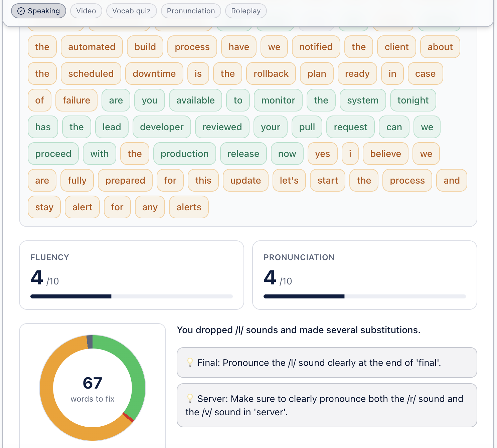
Task: Select the 'tonight' word chip
Action: (x=413, y=100)
